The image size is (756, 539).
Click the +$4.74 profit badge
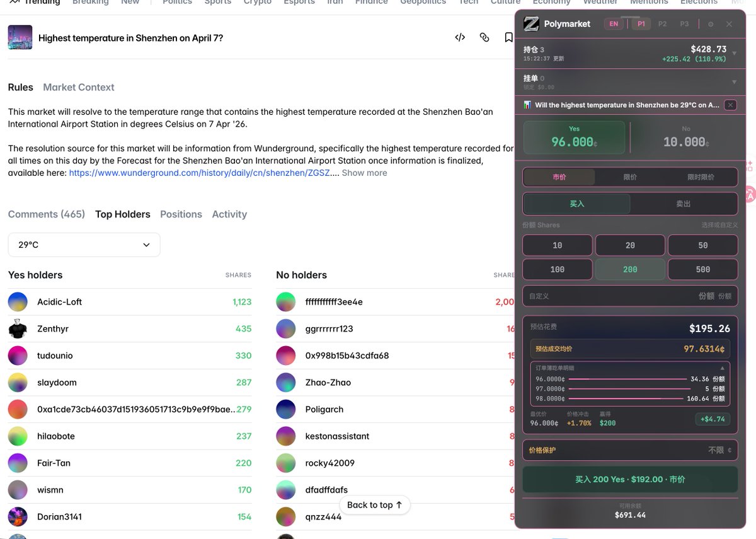click(713, 419)
